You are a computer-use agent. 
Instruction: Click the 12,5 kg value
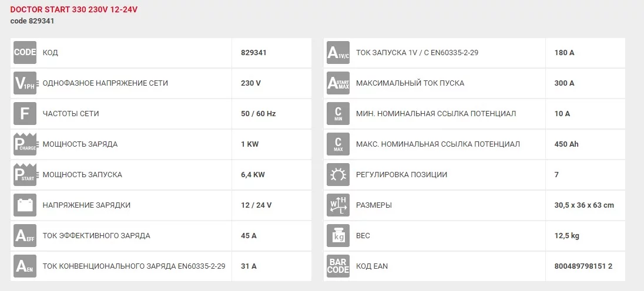click(x=567, y=236)
